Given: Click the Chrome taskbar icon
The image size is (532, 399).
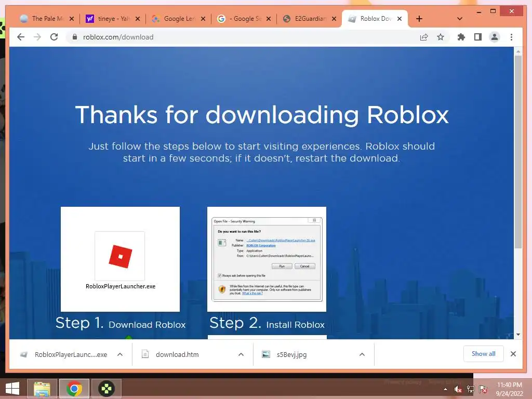Looking at the screenshot, I should pos(74,389).
